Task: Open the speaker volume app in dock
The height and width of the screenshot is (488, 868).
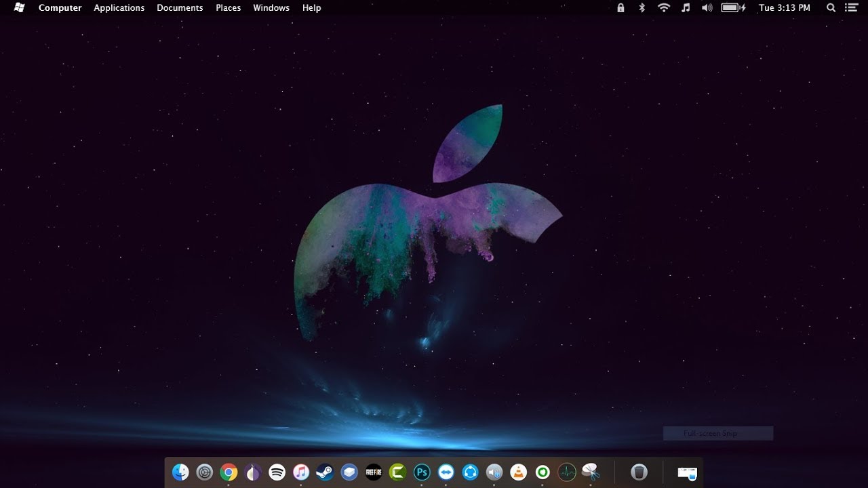Action: coord(494,472)
